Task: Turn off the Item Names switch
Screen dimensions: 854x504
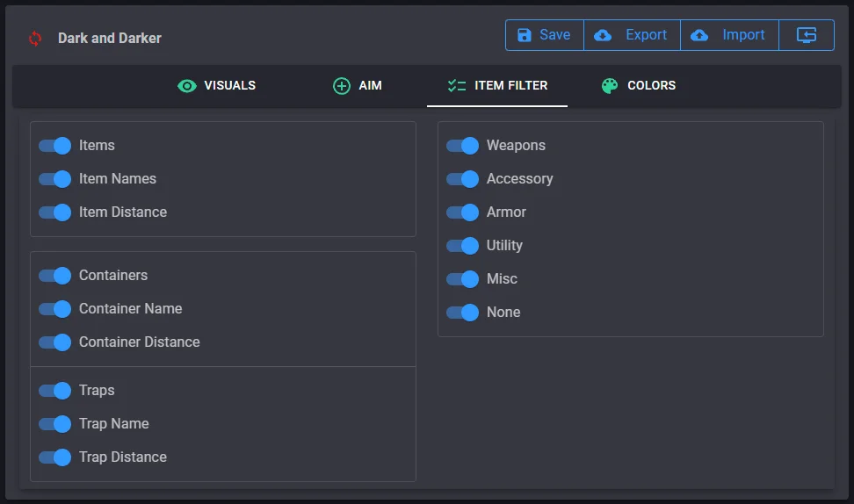Action: pos(54,179)
